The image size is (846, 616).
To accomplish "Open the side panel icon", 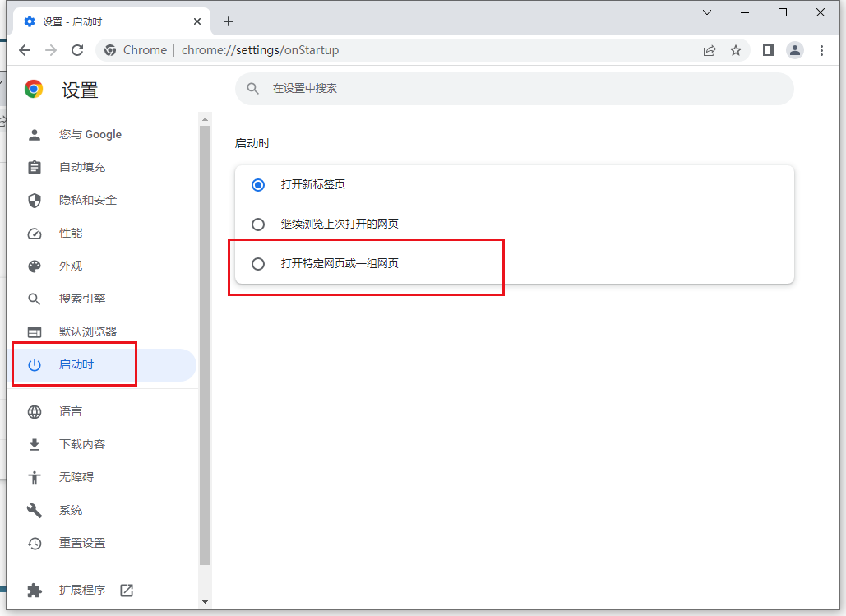I will 768,50.
